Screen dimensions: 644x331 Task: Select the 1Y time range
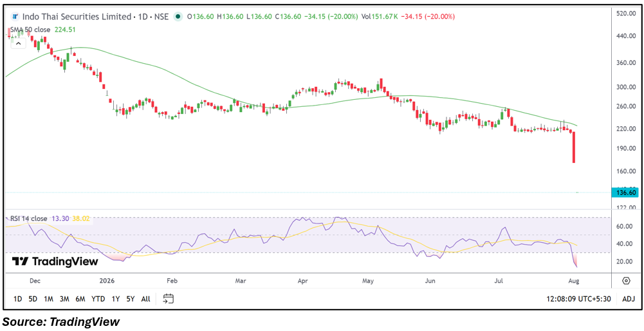[116, 299]
